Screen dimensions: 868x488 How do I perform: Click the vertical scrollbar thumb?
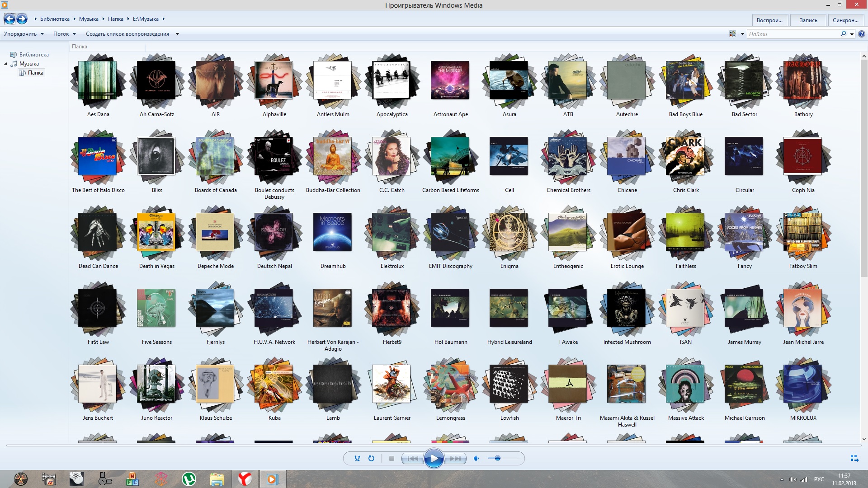point(864,167)
